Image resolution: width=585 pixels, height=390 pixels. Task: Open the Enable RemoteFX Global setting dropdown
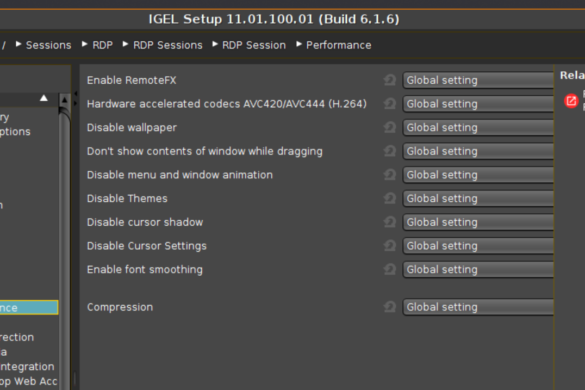click(478, 80)
